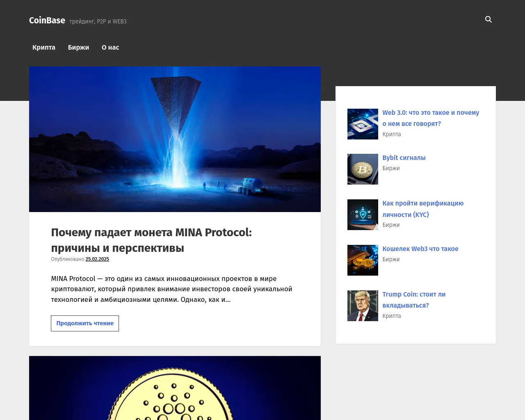Select the MINA Protocol article excerpt text
Screen dimensions: 525x420
(x=171, y=289)
